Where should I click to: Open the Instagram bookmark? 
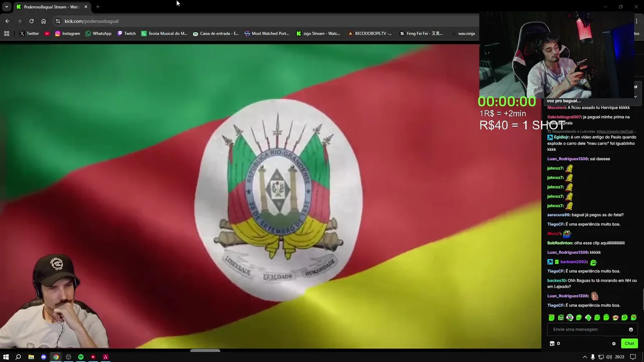[67, 34]
